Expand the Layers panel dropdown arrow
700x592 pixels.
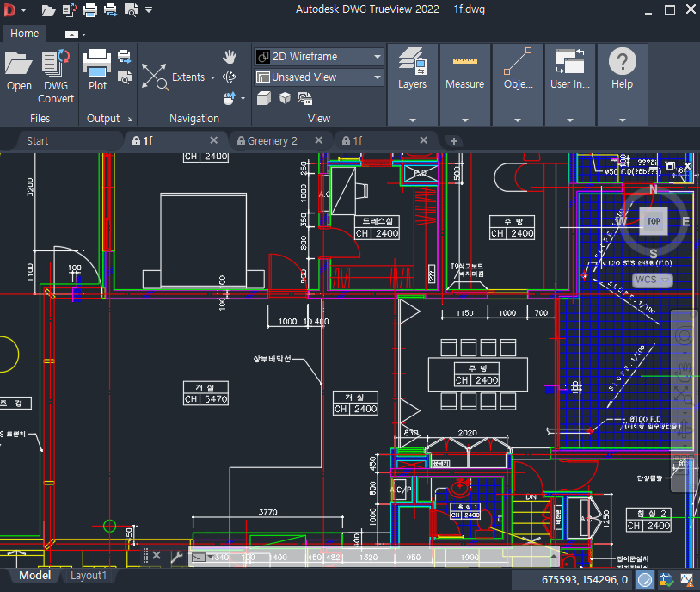click(413, 120)
